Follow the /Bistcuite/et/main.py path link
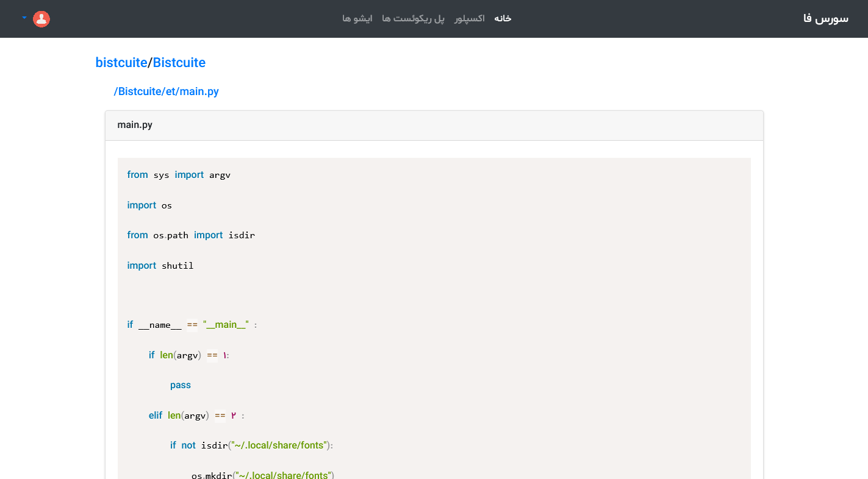This screenshot has width=868, height=479. pyautogui.click(x=166, y=91)
